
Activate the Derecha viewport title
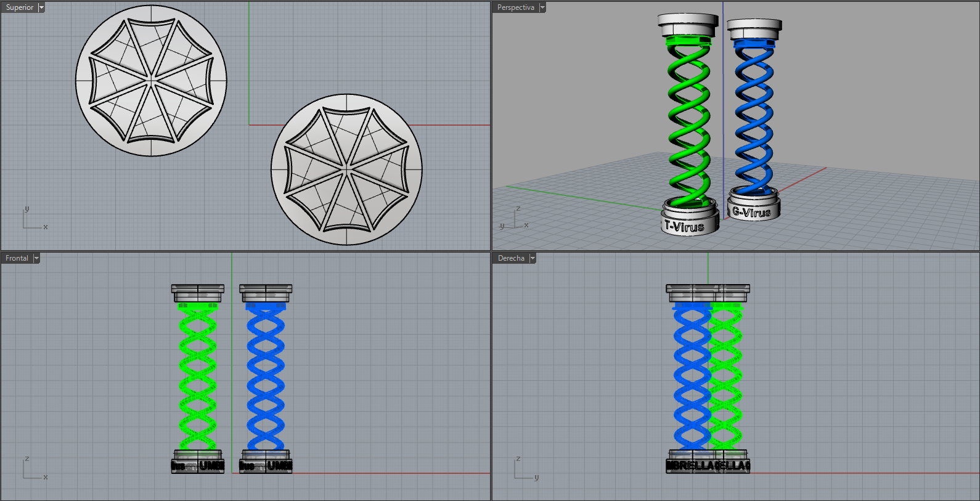[511, 258]
